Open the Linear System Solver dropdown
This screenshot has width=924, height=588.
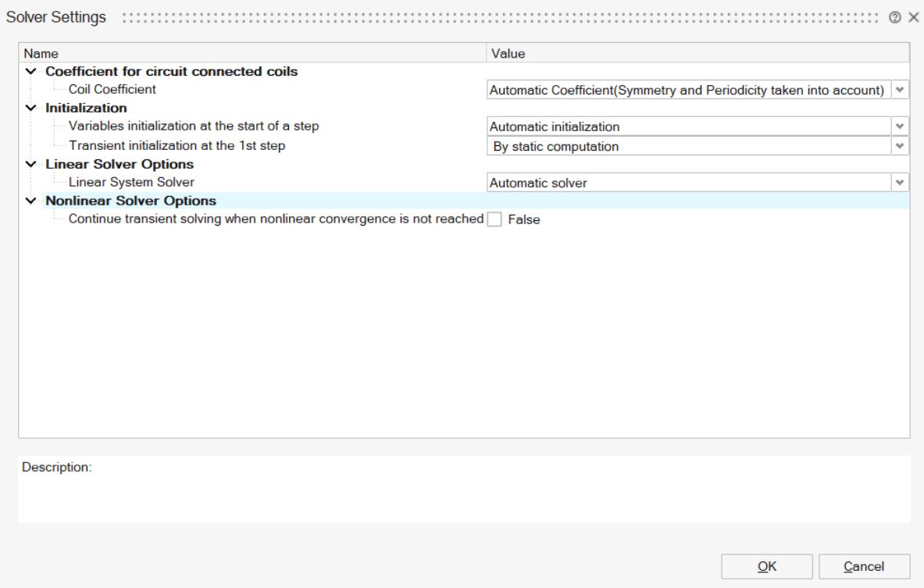900,183
